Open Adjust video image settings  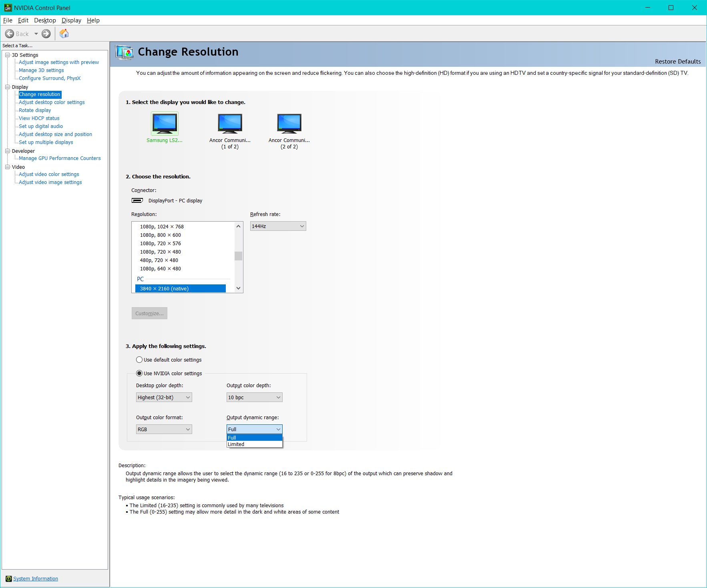[x=50, y=182]
